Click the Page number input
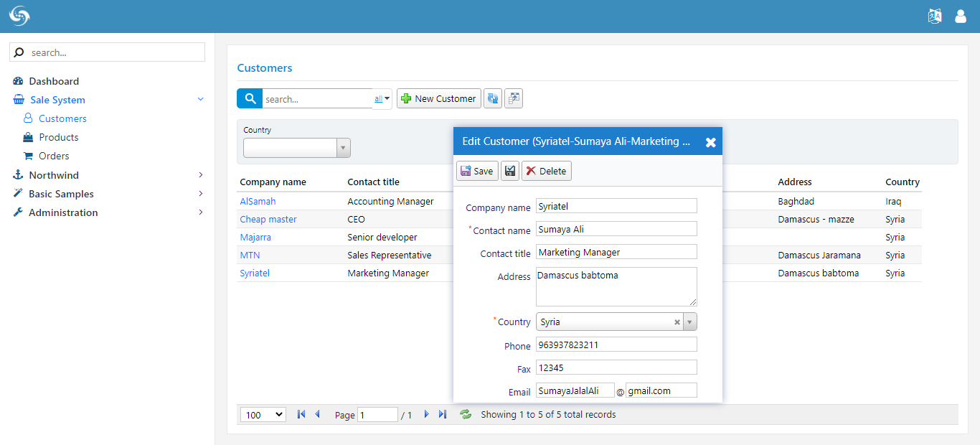 coord(377,415)
